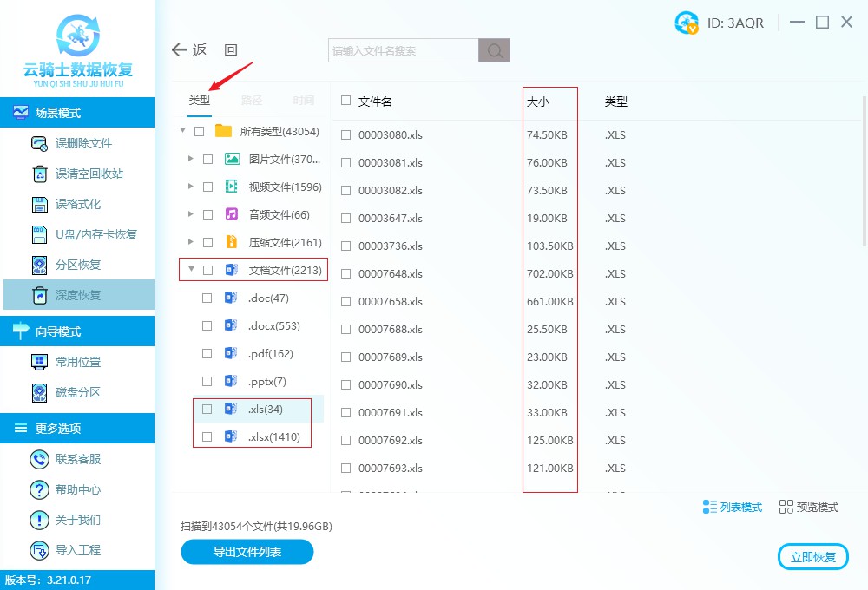
Task: Click the back arrow icon next to 返
Action: [180, 50]
